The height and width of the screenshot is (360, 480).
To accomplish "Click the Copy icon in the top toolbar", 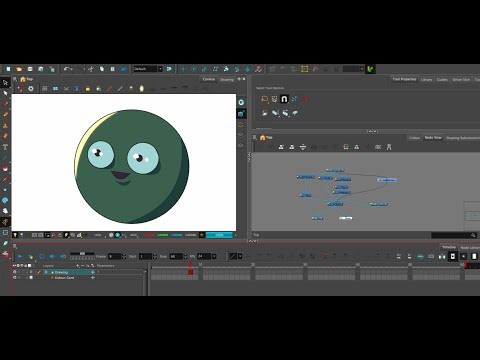I will pyautogui.click(x=102, y=69).
